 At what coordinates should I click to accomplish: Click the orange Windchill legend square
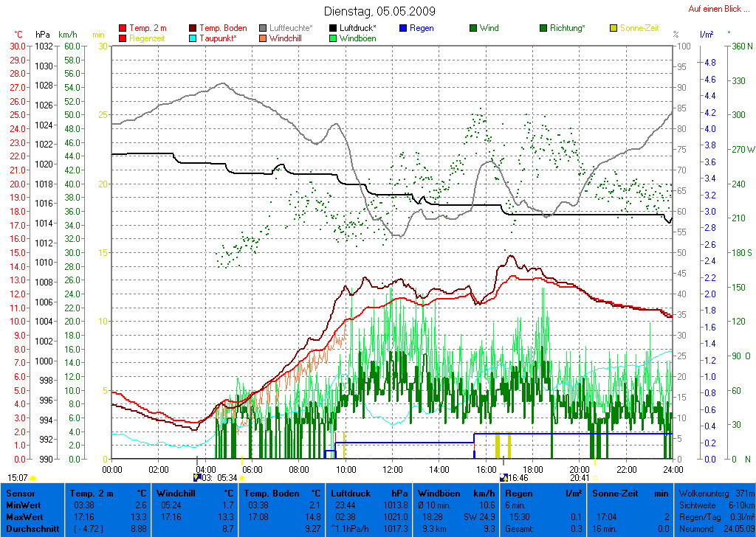click(x=263, y=38)
